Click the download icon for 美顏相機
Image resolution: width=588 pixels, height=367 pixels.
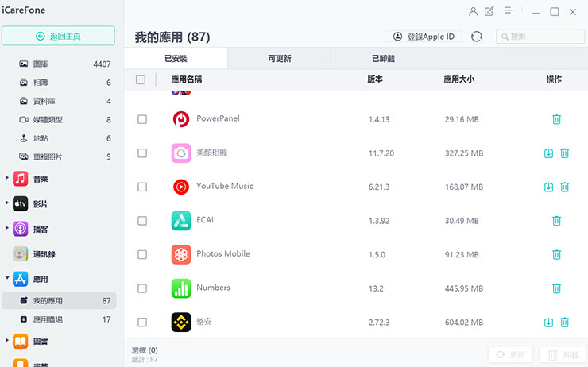(548, 153)
